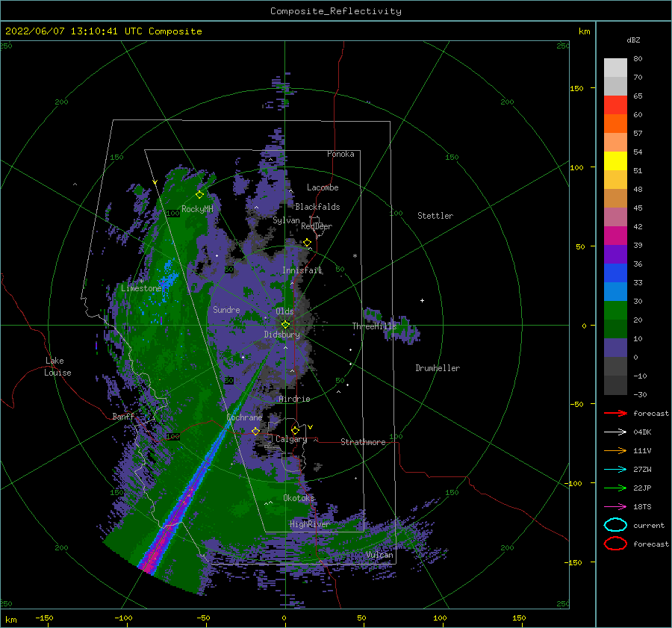Pick the red 65 dBZ color swatch
The height and width of the screenshot is (628, 672).
(x=615, y=105)
